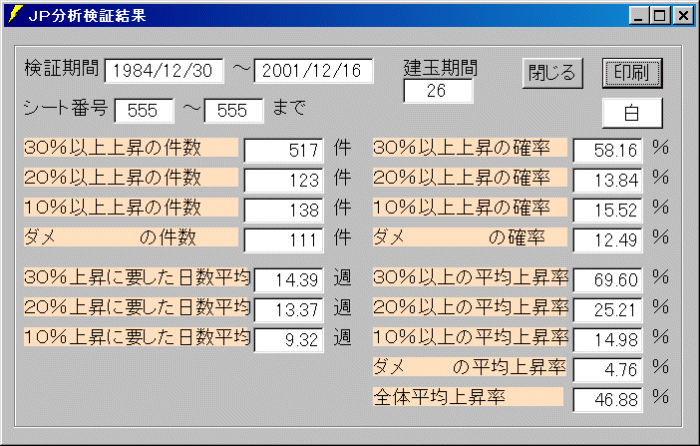Select the ダメの平均上昇率 value 4.76
Screen dimensions: 700x446
(608, 370)
